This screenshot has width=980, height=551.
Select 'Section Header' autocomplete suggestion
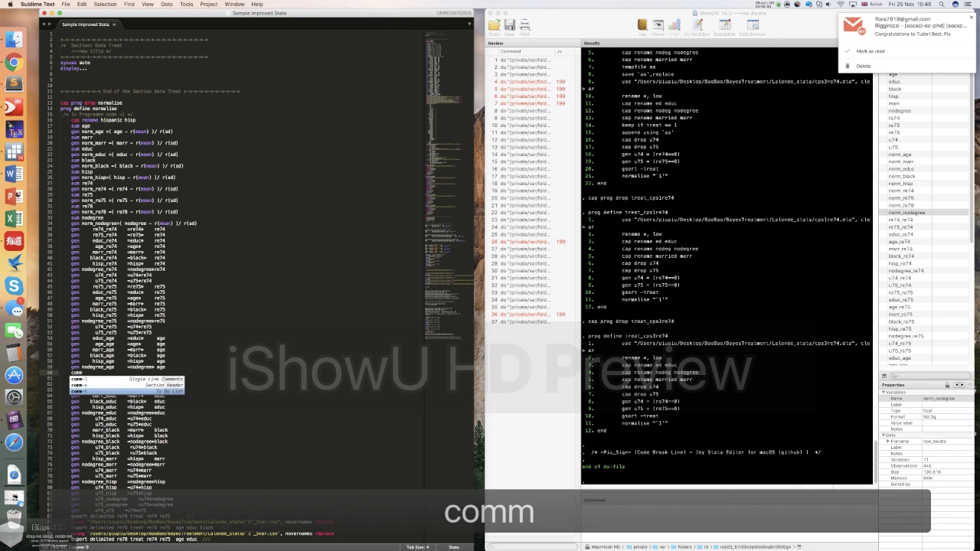126,385
